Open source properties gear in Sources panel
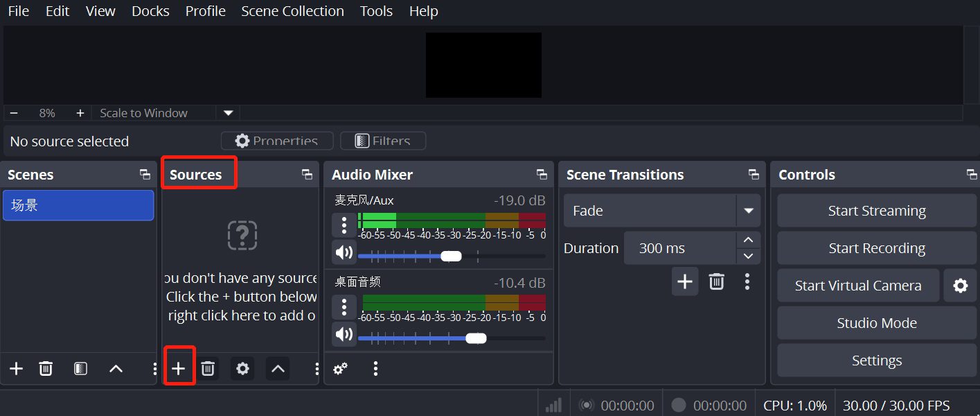The width and height of the screenshot is (980, 416). (x=242, y=369)
